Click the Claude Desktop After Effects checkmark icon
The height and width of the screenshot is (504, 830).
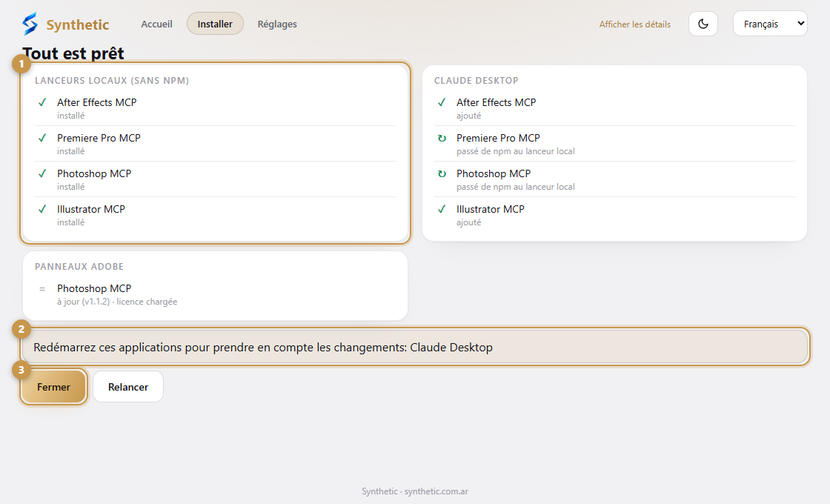point(442,102)
